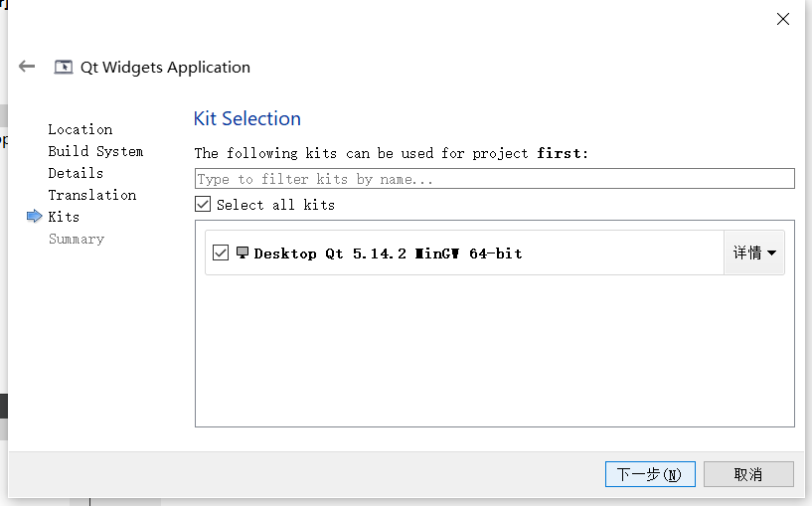Select the Details step in sidebar
The width and height of the screenshot is (812, 506).
point(76,173)
